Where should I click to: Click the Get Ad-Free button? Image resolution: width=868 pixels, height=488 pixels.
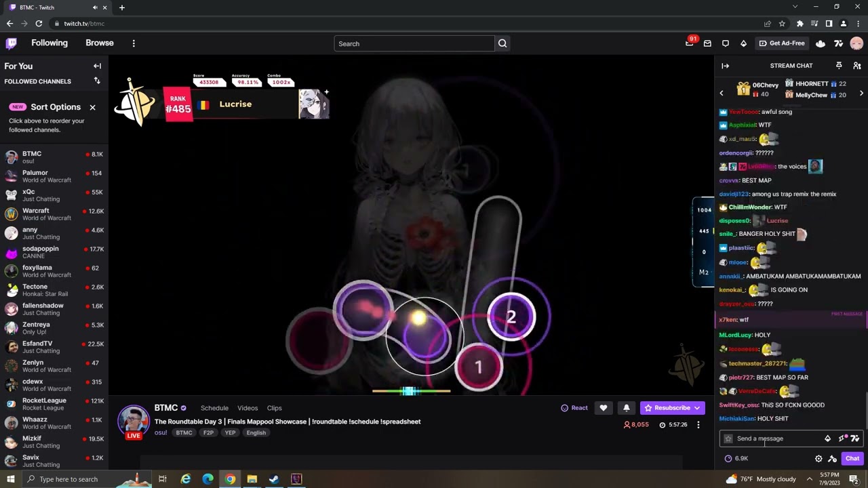tap(782, 43)
